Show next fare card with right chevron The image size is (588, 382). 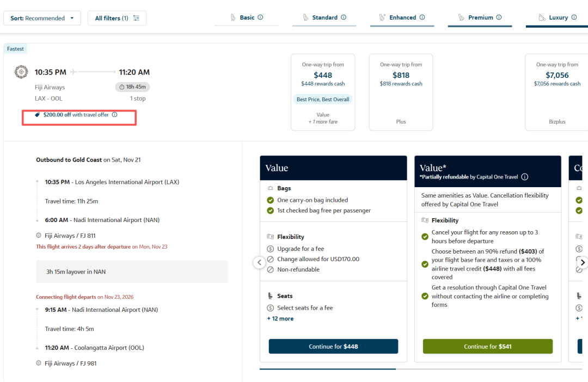click(x=582, y=262)
